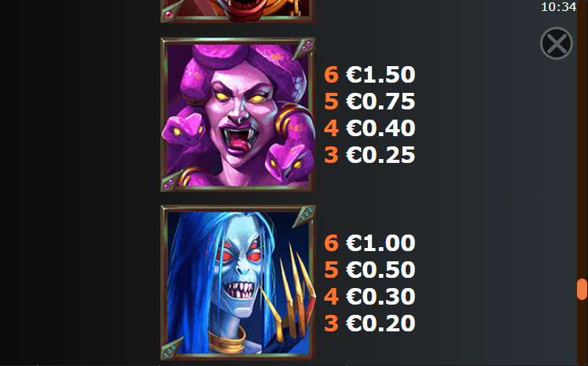Click the €0.20 payout value
The width and height of the screenshot is (588, 366).
point(380,323)
